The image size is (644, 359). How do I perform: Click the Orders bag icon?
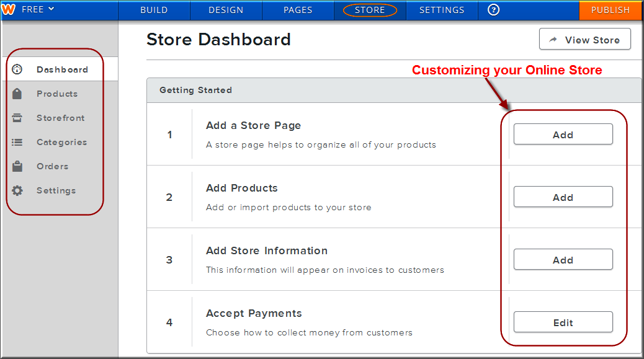point(17,166)
